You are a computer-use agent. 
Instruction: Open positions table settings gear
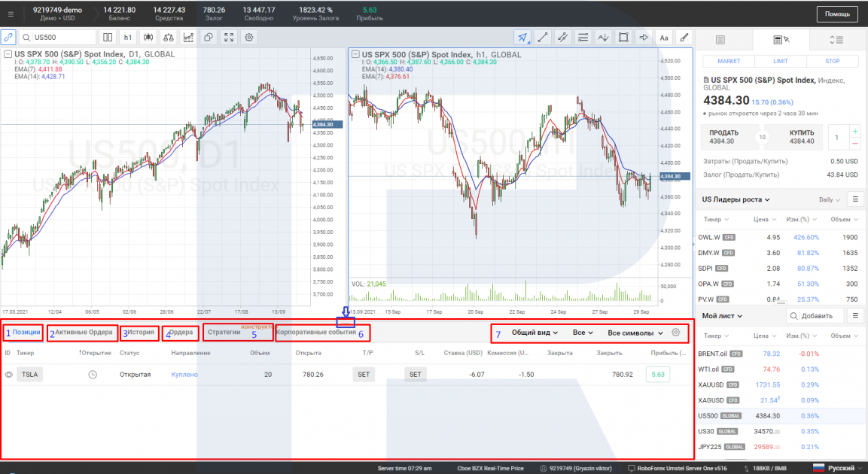pos(675,333)
